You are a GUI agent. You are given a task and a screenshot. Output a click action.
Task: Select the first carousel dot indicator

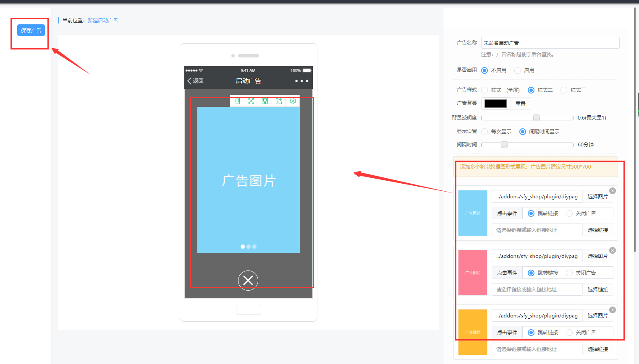coord(243,247)
